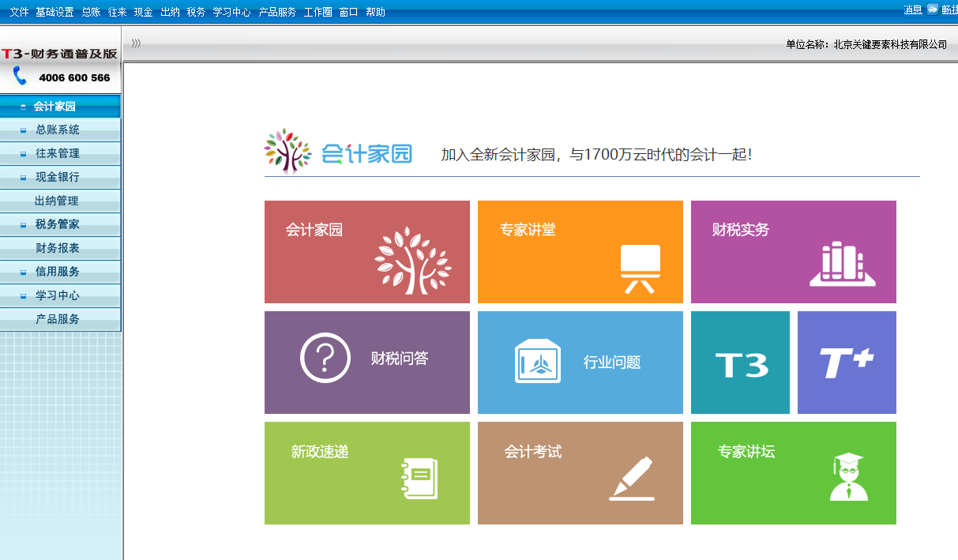Screen dimensions: 958x560
Task: Expand 税务管家 in the sidebar
Action: tap(60, 224)
